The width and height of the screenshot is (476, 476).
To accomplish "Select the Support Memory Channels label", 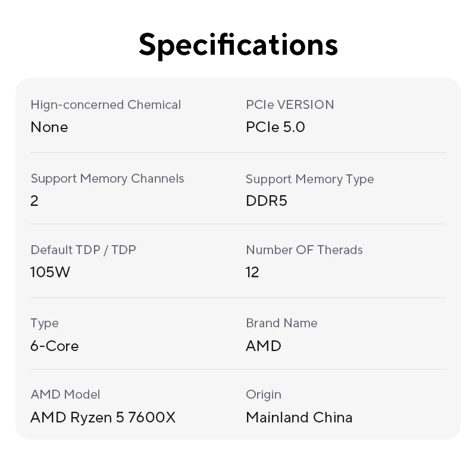I will [x=107, y=179].
